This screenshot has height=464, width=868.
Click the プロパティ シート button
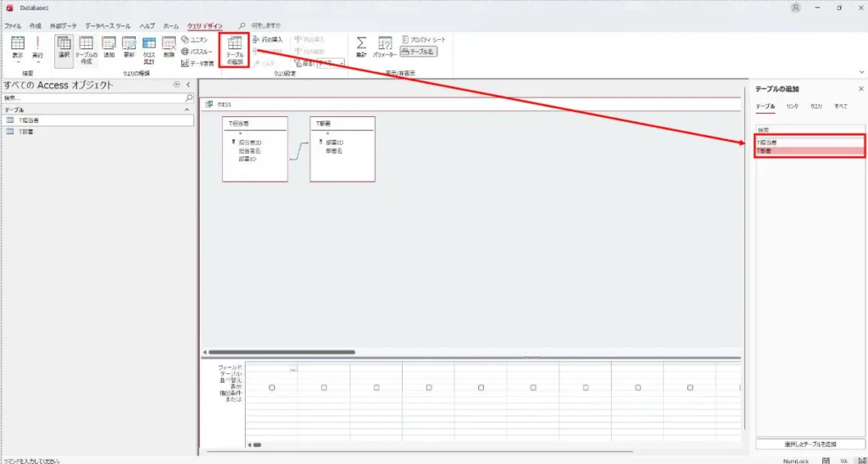pyautogui.click(x=424, y=40)
